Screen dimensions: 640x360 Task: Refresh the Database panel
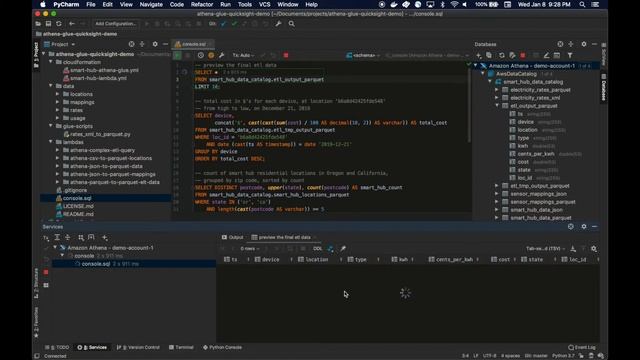tap(502, 55)
